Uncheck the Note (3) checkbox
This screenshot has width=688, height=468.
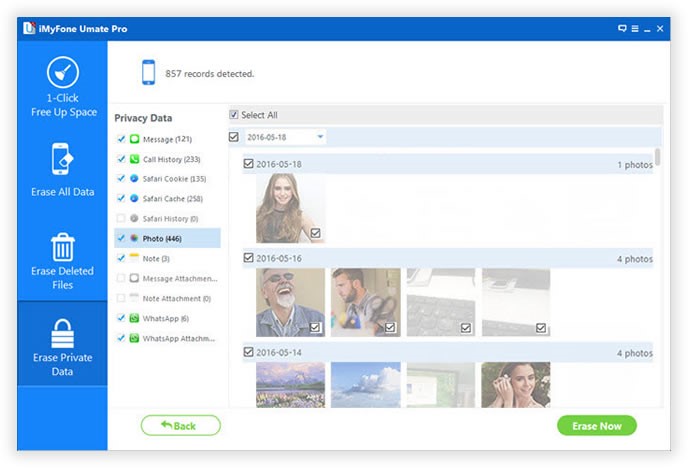pyautogui.click(x=121, y=258)
